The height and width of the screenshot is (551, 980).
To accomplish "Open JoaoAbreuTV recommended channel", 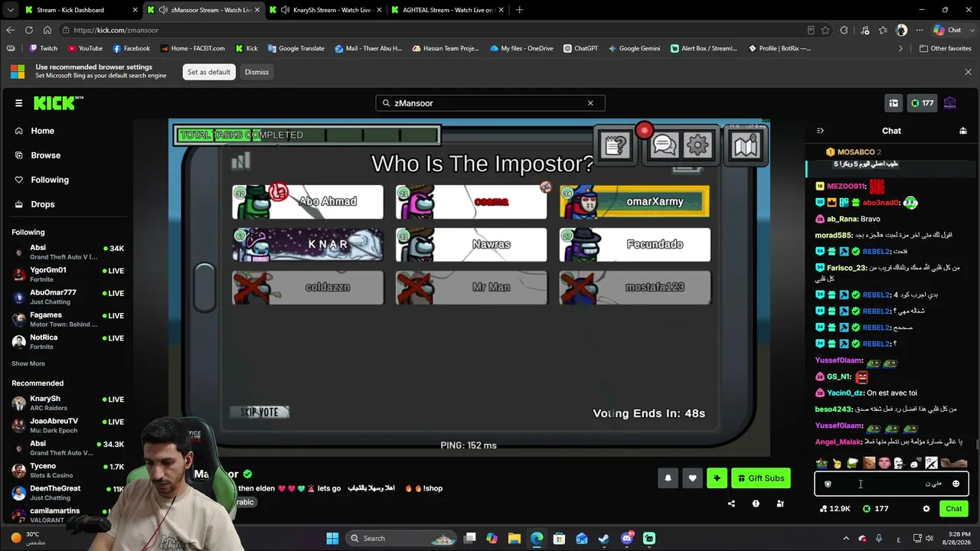I will click(x=67, y=425).
